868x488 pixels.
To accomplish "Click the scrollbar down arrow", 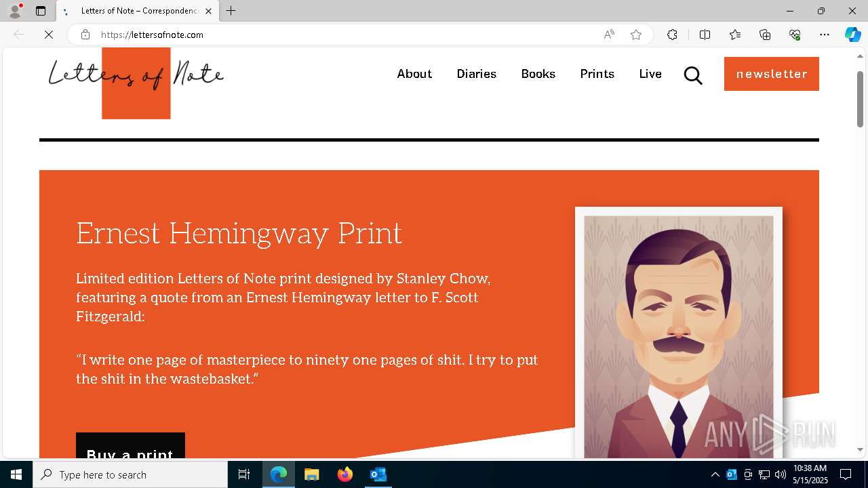I will tap(861, 449).
